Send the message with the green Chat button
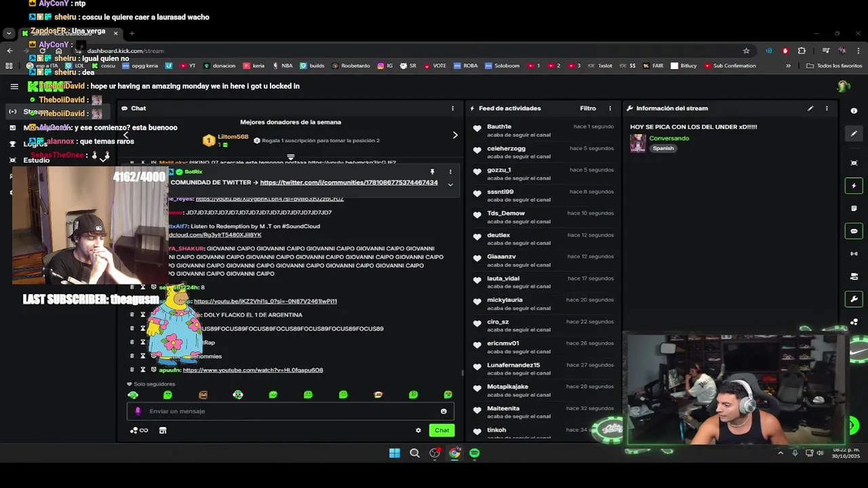Screen dimensions: 868x488 point(442,430)
